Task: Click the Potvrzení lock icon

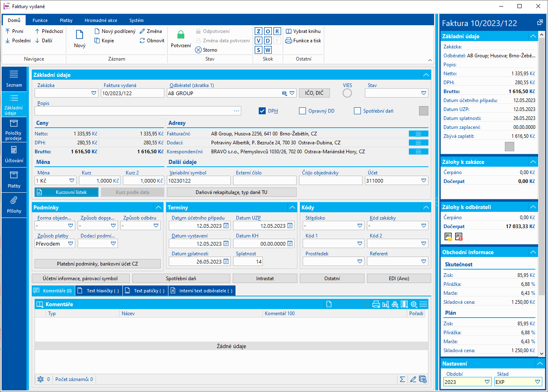Action: tap(181, 35)
